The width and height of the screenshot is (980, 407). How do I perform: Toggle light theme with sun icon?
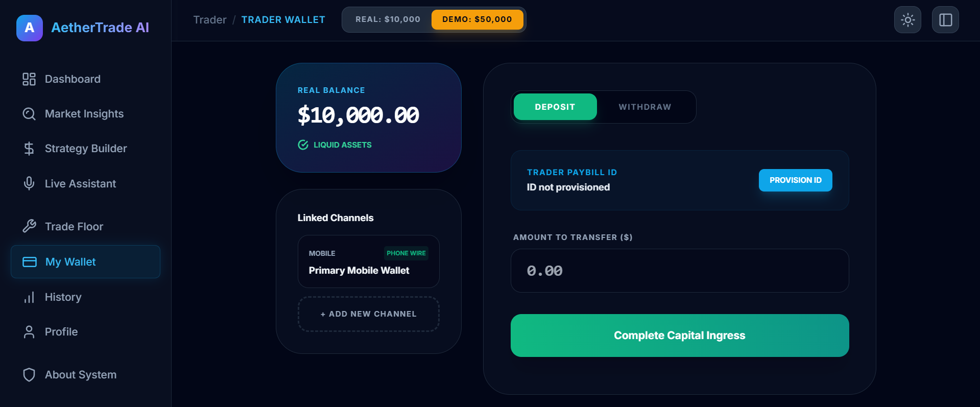coord(907,20)
